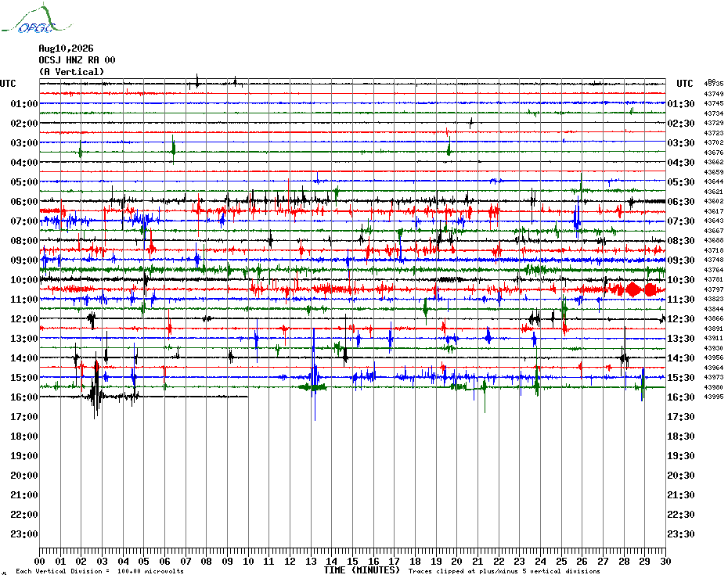Click minute 13 on the bottom time axis
728x582 pixels.
point(311,562)
